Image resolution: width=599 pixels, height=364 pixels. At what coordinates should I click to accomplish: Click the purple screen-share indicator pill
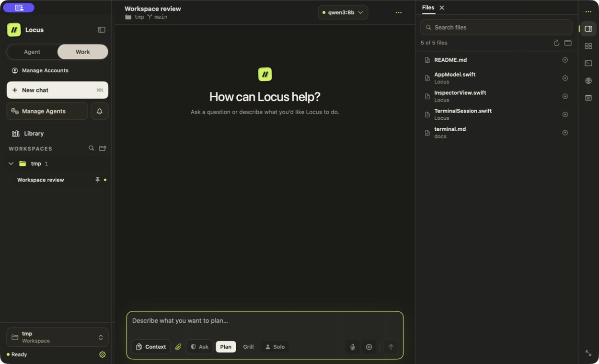[19, 8]
